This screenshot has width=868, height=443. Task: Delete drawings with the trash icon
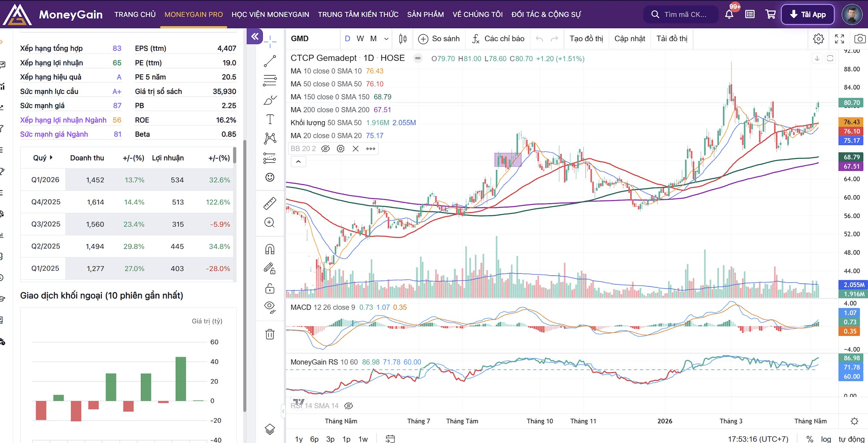tap(270, 334)
